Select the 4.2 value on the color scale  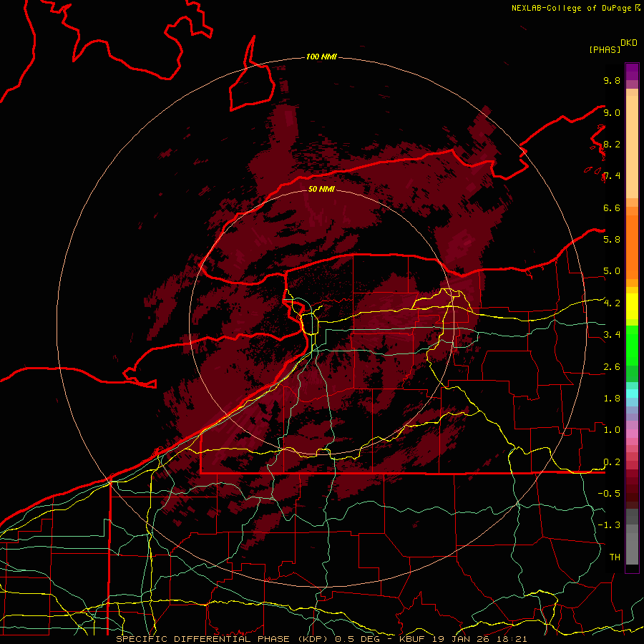(612, 303)
